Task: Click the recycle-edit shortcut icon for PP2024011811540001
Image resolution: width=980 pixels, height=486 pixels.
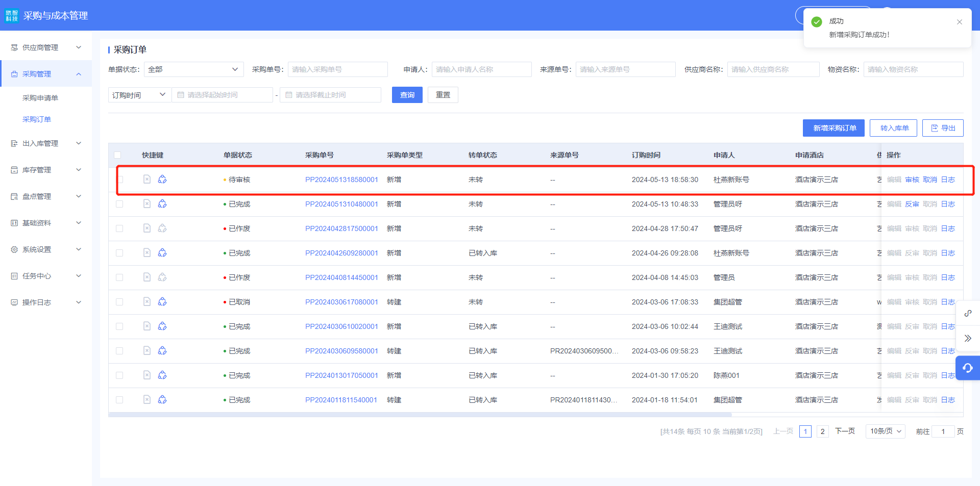Action: (162, 399)
